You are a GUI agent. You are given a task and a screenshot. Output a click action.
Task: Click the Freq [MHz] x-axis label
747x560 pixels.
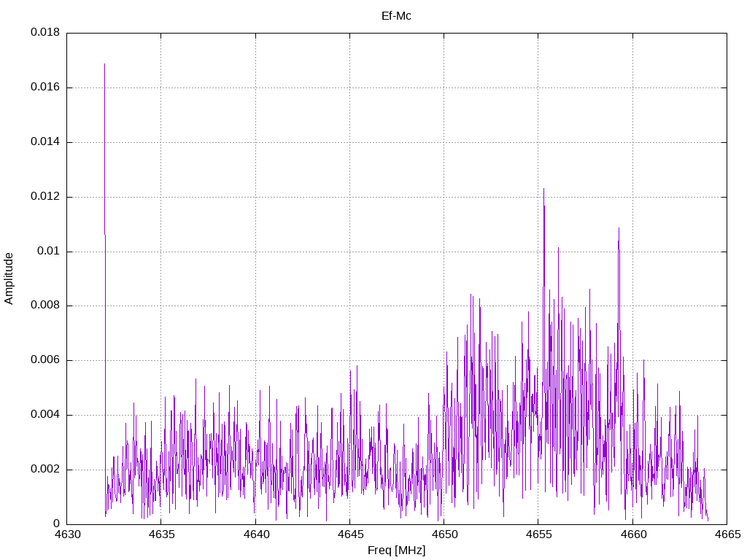click(396, 551)
